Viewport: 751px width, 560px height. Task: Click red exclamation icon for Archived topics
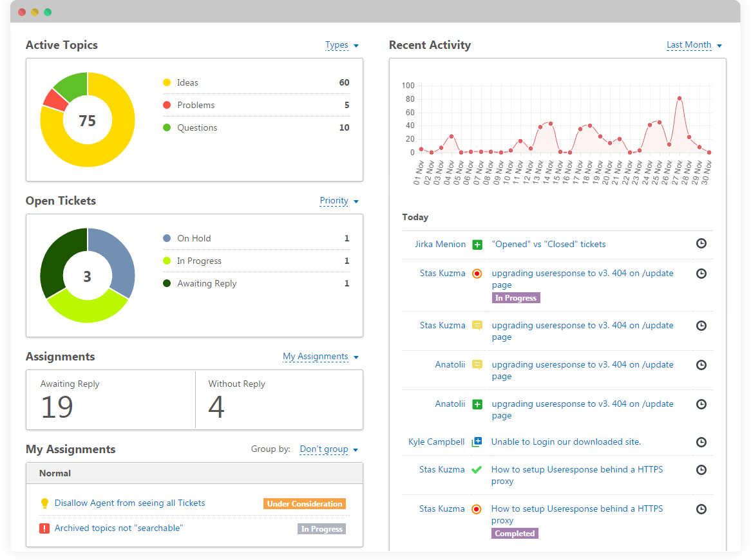44,528
